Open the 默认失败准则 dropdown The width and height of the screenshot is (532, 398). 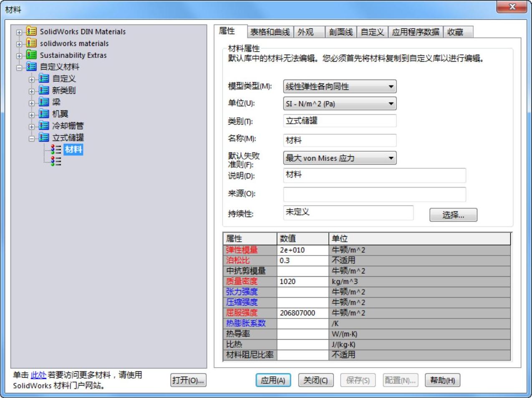340,158
